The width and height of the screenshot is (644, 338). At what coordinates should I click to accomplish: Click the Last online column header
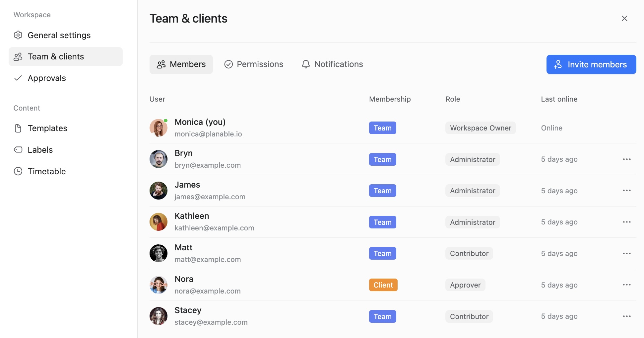tap(559, 99)
